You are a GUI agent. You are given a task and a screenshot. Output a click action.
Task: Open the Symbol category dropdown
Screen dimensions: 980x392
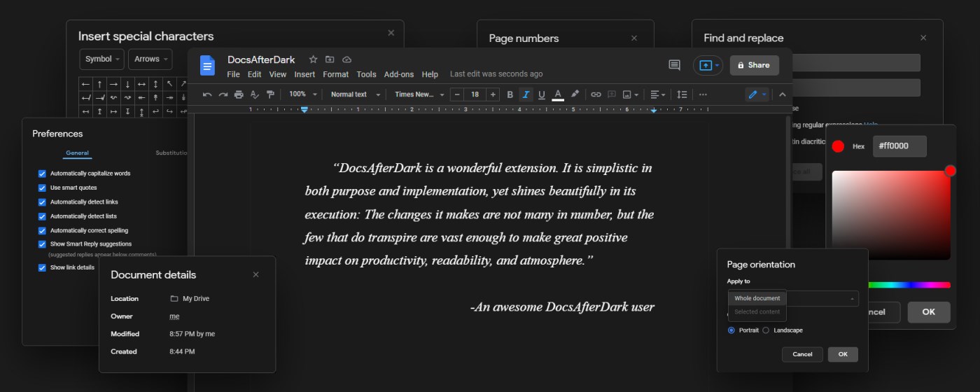102,59
